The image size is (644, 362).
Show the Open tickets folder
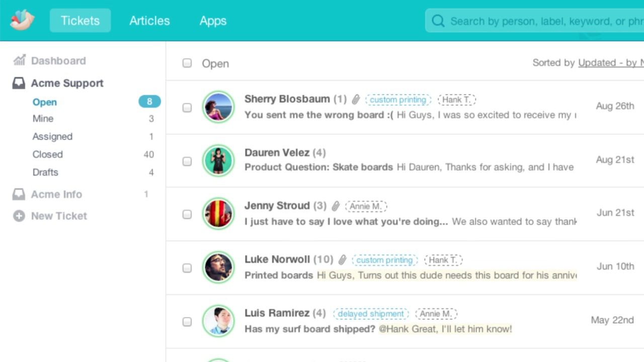[45, 102]
